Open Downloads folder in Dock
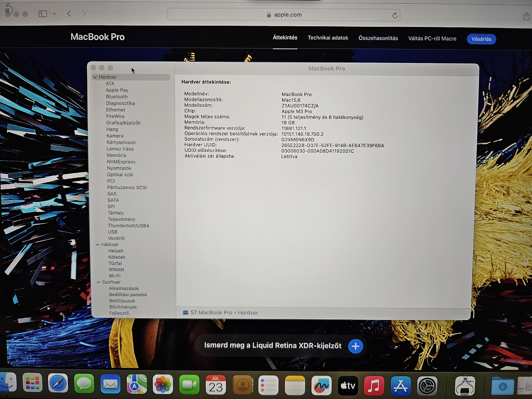Screen dimensions: 532x399 [503, 386]
